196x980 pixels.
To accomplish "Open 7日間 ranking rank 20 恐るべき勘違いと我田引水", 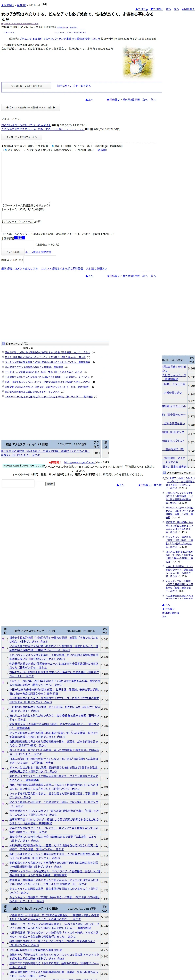I will coord(54,804).
